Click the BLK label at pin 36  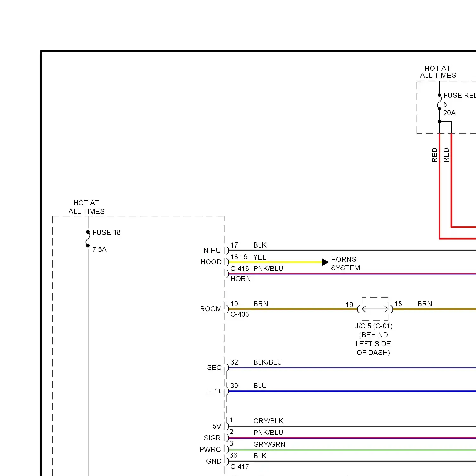pos(260,456)
